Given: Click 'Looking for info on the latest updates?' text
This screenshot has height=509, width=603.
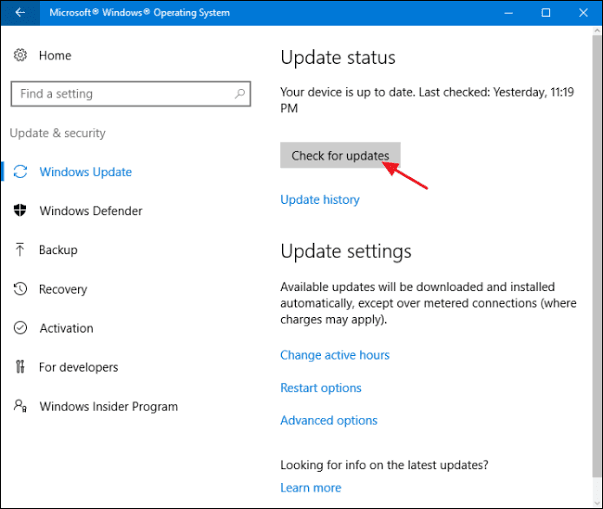Looking at the screenshot, I should (384, 465).
